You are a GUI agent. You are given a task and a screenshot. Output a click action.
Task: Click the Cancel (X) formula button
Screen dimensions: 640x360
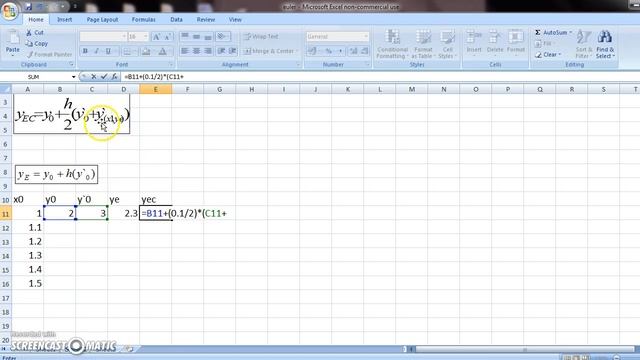click(93, 76)
